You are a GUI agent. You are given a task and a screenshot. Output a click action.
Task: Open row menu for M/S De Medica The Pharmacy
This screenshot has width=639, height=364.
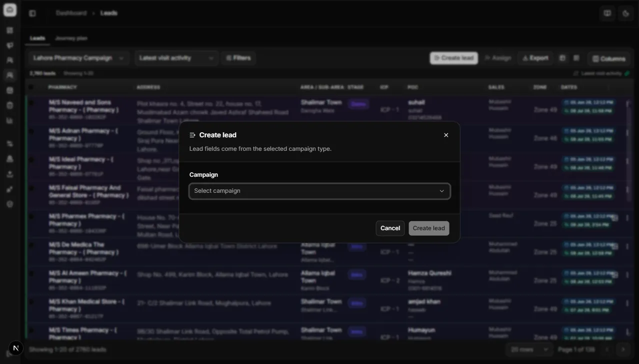(627, 246)
